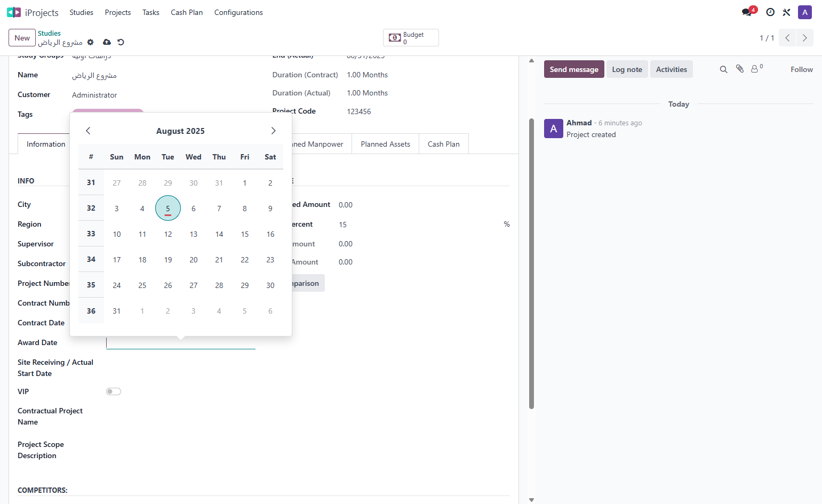822x504 pixels.
Task: Click the Follow button
Action: [x=801, y=69]
